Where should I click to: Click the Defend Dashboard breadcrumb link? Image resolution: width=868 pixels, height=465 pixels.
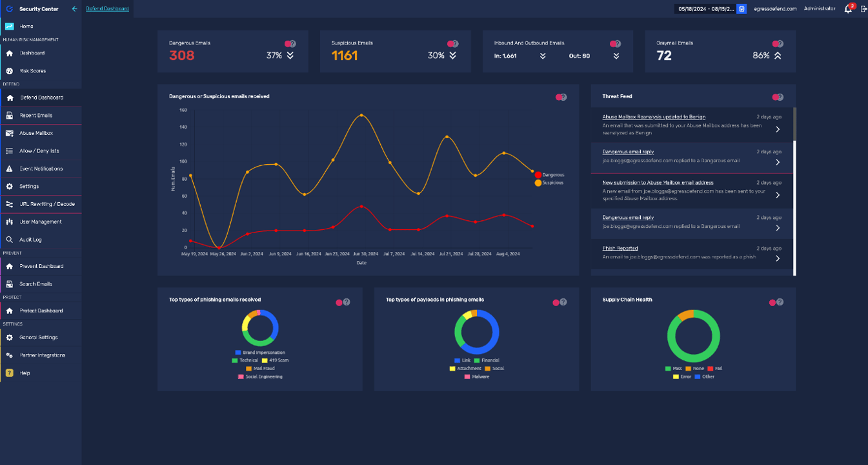tap(107, 9)
